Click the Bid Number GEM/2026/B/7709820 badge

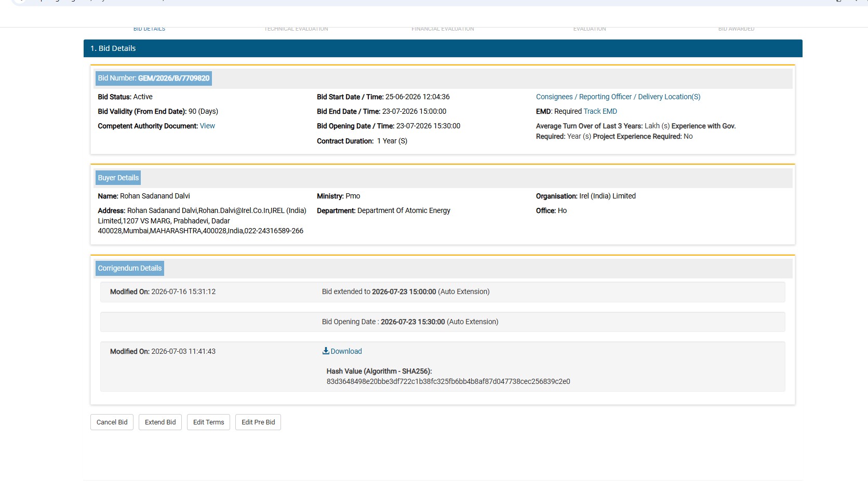click(153, 78)
